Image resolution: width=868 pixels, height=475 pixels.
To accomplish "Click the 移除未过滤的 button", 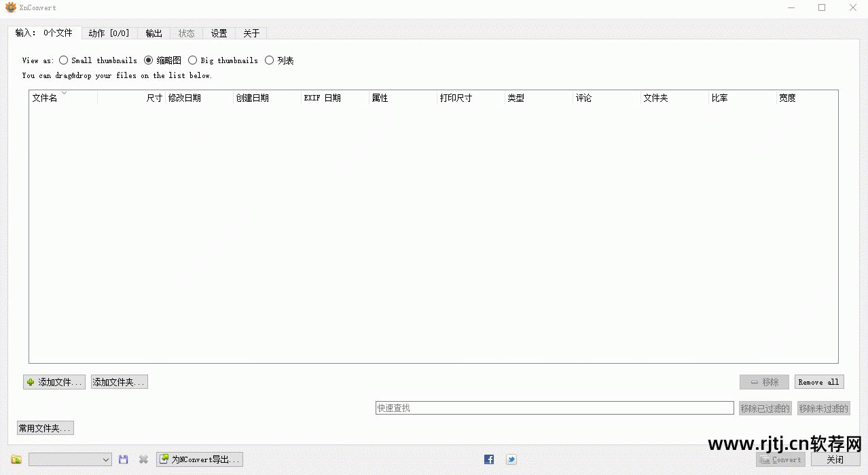I will pos(823,408).
